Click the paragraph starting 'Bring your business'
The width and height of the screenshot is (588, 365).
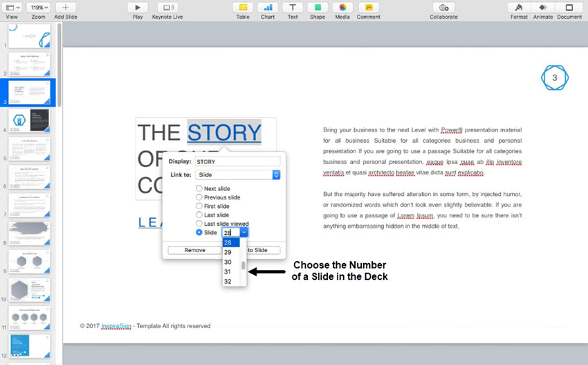(422, 151)
